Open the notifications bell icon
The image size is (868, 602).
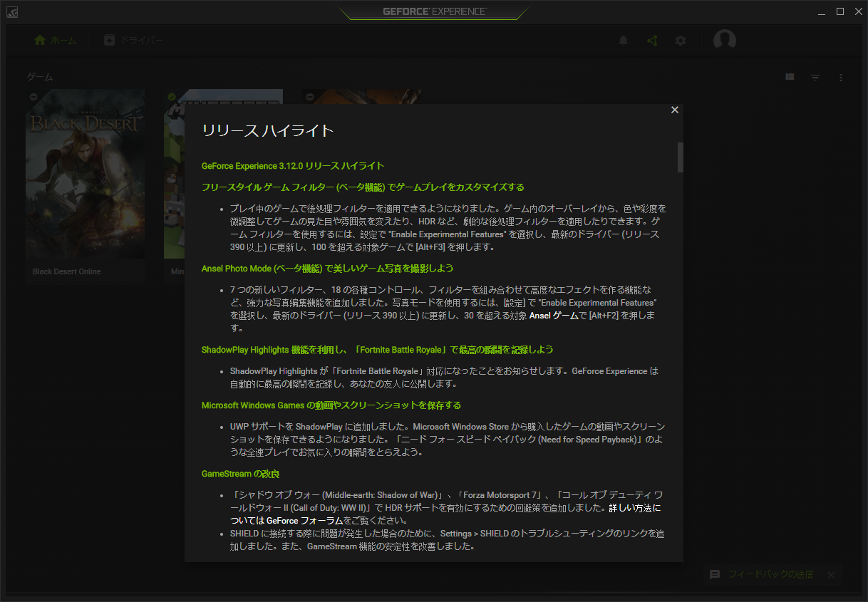(x=624, y=41)
